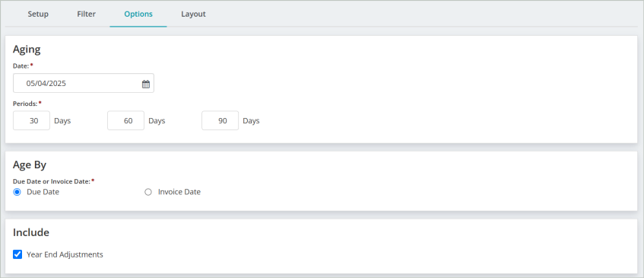This screenshot has width=644, height=278.
Task: Focus the 90 Days period field
Action: tap(220, 120)
